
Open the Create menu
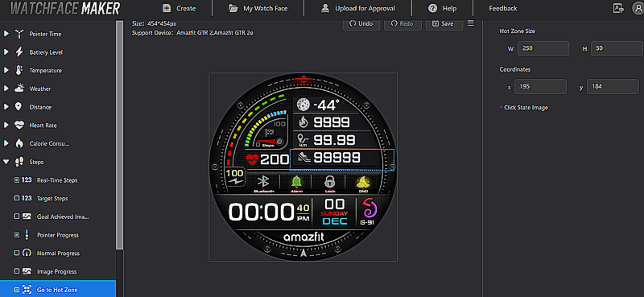179,8
